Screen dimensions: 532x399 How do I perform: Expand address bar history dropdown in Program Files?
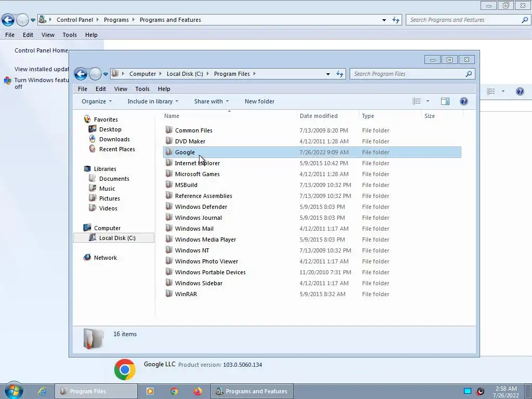point(328,74)
